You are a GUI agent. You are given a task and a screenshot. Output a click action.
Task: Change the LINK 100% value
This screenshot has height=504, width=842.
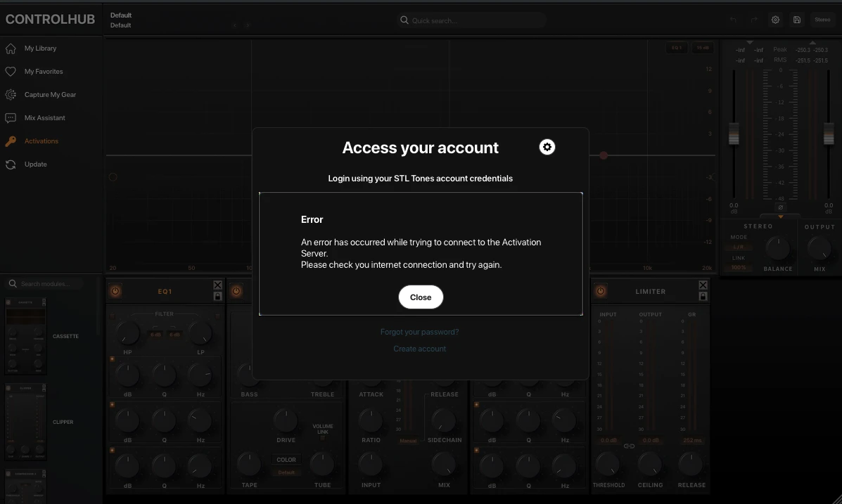(739, 267)
